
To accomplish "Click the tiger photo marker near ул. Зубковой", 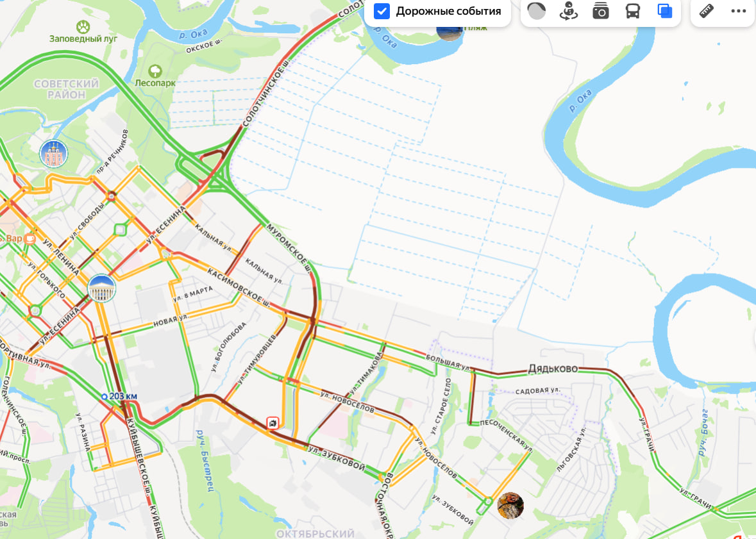I will coord(510,505).
